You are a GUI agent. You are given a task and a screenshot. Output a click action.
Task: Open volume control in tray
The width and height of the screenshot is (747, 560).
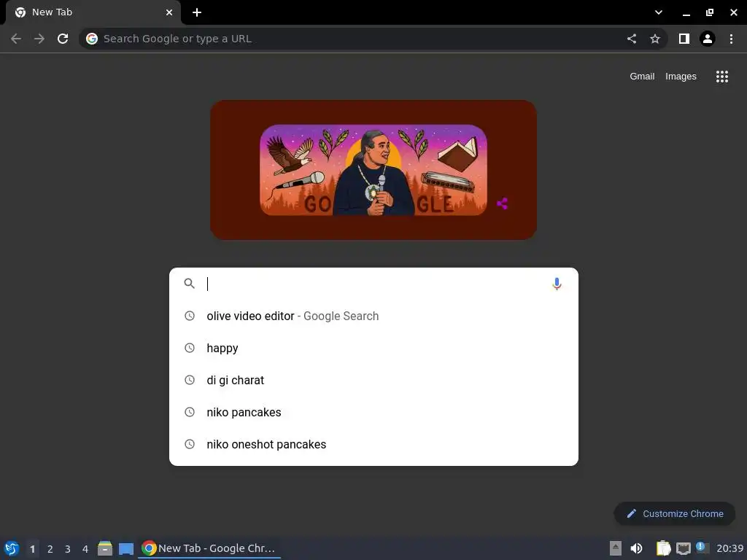[636, 548]
